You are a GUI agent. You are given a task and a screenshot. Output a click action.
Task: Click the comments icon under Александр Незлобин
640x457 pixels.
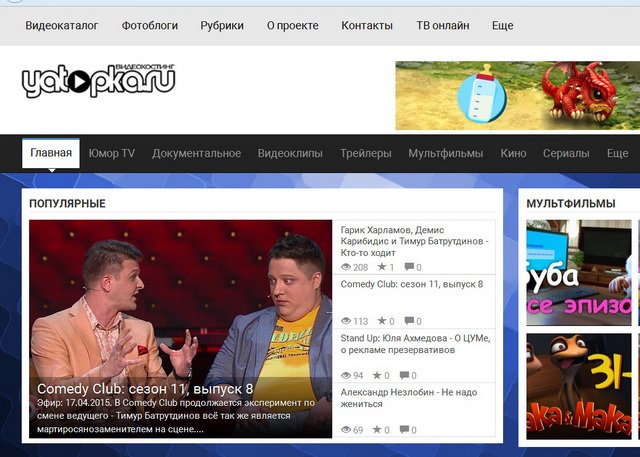[404, 429]
